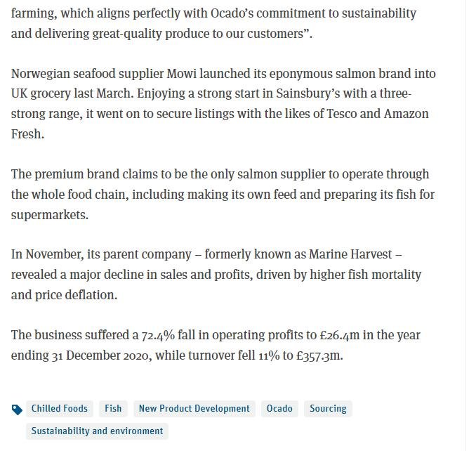Click the tag icon beside Chilled Foods
476x451 pixels.
point(18,410)
